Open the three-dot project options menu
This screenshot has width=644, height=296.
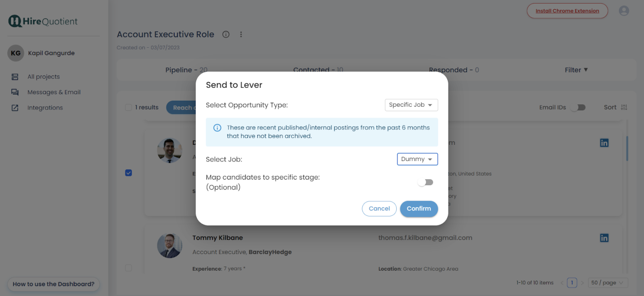(241, 34)
